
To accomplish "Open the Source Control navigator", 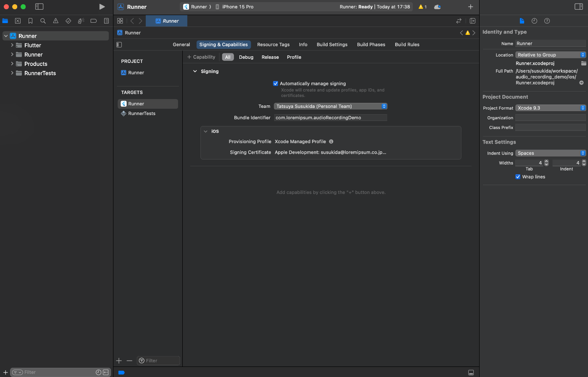I will click(x=18, y=21).
